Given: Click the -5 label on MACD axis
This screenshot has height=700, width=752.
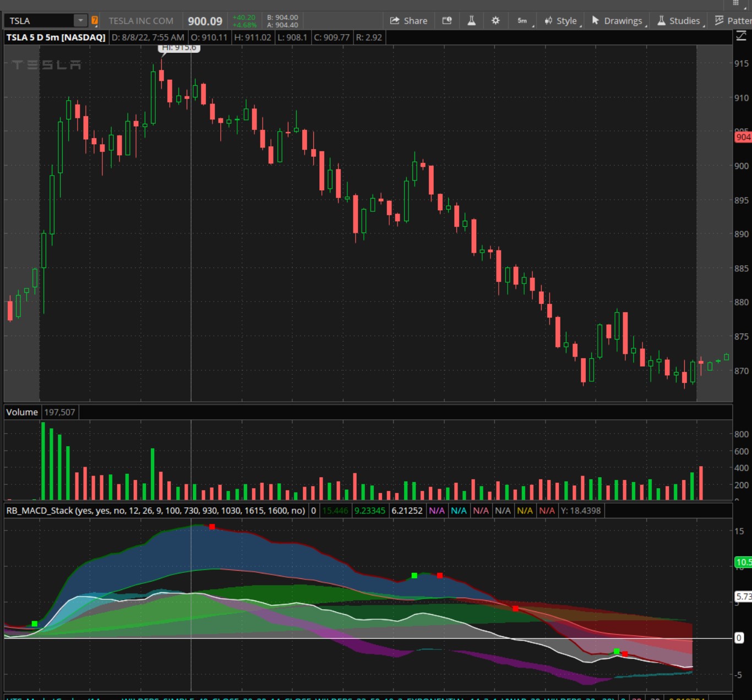Looking at the screenshot, I should coord(739,675).
